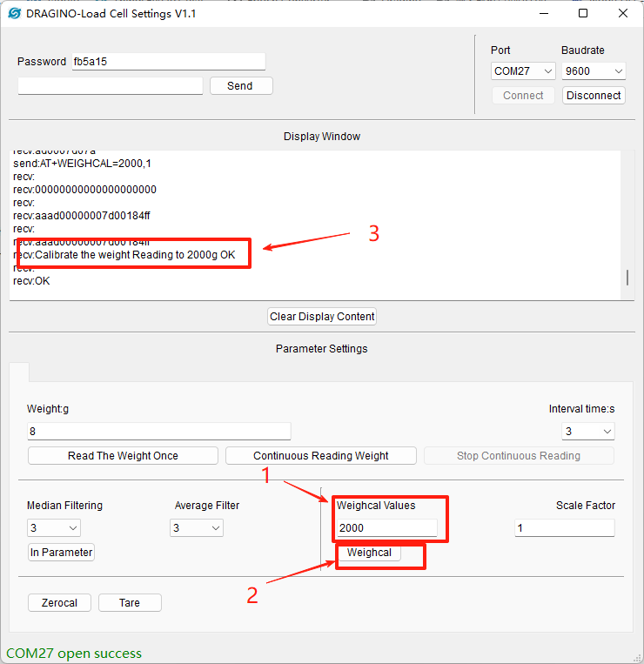Screen dimensions: 644x664
Task: Click the Send button
Action: point(241,86)
